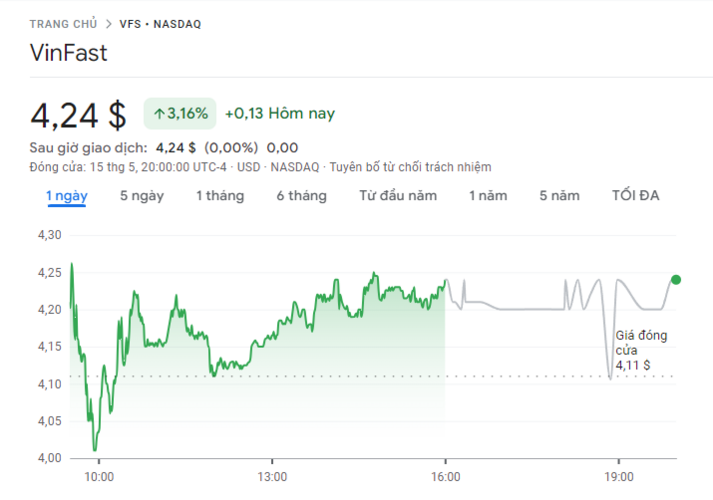Click the VFS • NASDAQ breadcrumb

[x=160, y=24]
